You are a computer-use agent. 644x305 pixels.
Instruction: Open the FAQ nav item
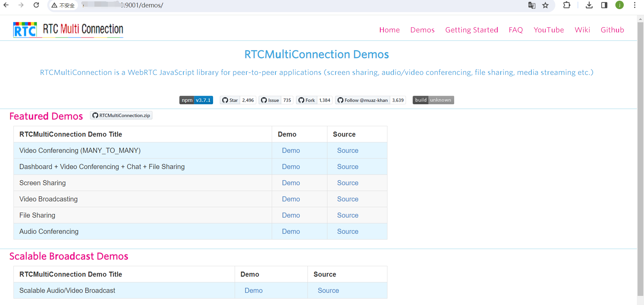pyautogui.click(x=516, y=30)
